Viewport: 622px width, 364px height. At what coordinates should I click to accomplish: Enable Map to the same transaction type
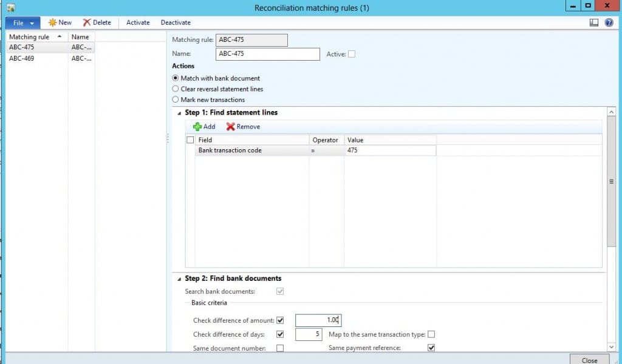point(431,334)
